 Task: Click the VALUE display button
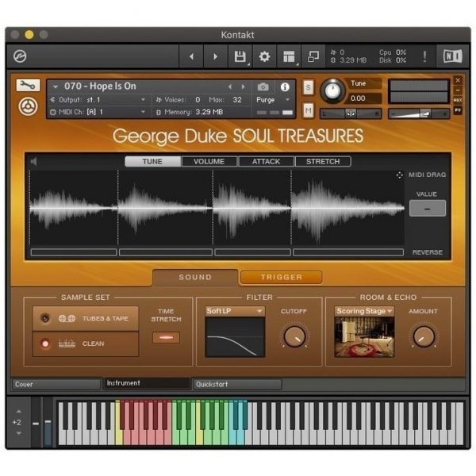pyautogui.click(x=428, y=209)
